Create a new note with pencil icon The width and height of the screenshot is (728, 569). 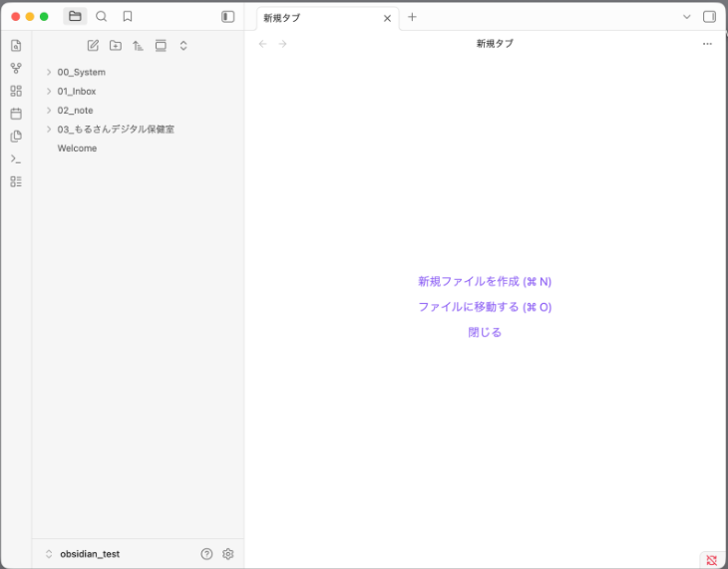tap(93, 46)
